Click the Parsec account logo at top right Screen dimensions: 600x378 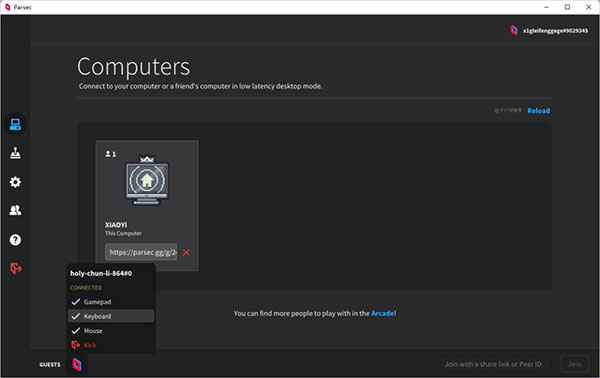514,30
